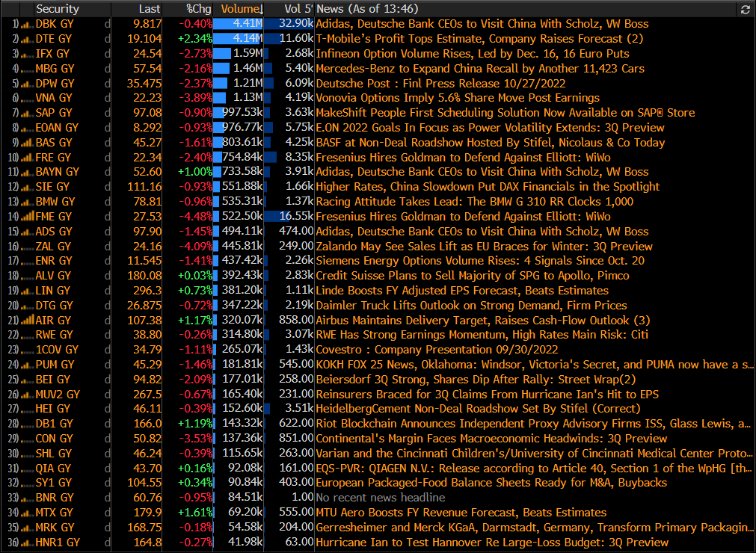Click the +2.34% change for DTE GY
756x553 pixels.
195,39
